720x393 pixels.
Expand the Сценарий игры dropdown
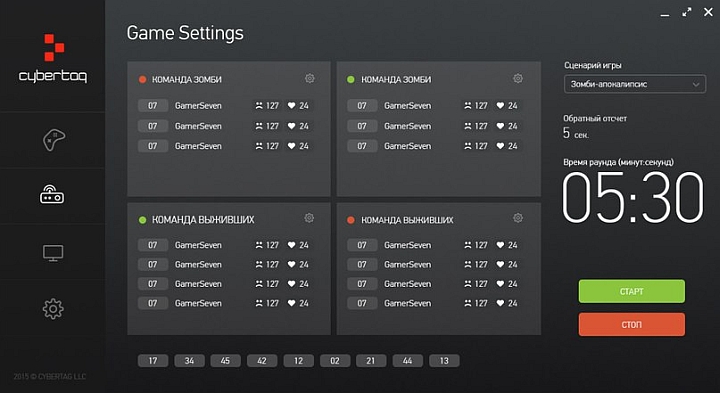click(635, 84)
